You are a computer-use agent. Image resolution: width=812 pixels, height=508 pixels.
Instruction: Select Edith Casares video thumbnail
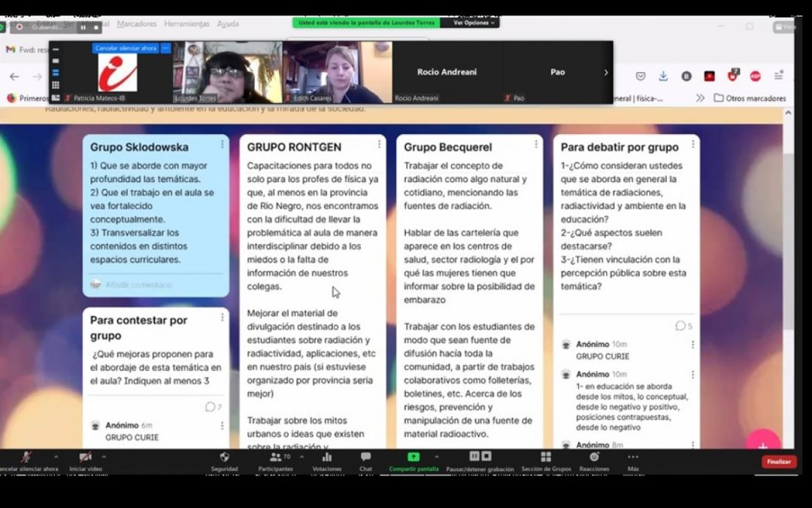click(337, 72)
